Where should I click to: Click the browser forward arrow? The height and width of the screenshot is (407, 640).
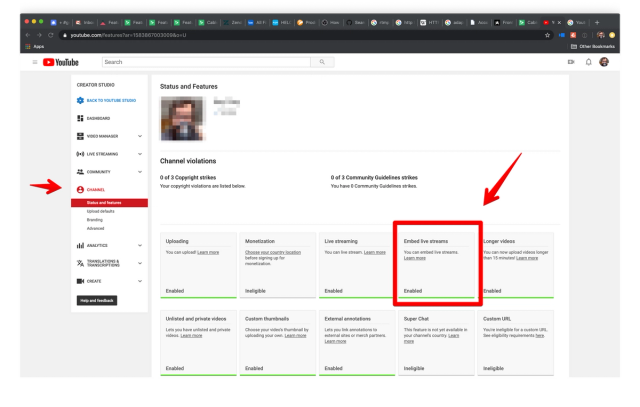coord(39,35)
